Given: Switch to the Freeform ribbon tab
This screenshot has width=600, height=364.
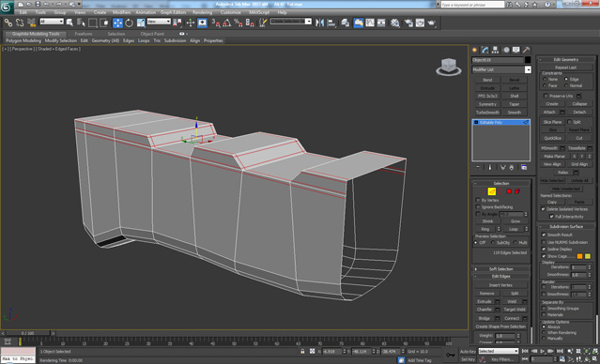Looking at the screenshot, I should pyautogui.click(x=84, y=34).
